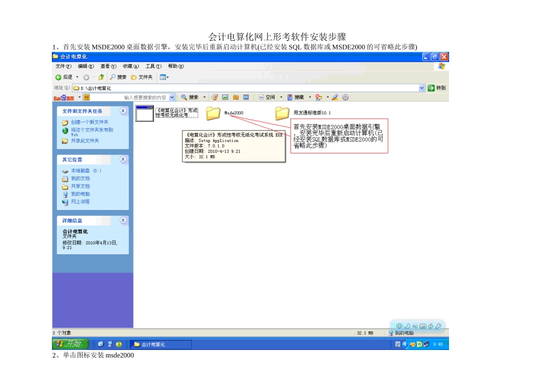This screenshot has height=392, width=554.
Task: Click the show desktop quick launch icon
Action: coord(110,344)
